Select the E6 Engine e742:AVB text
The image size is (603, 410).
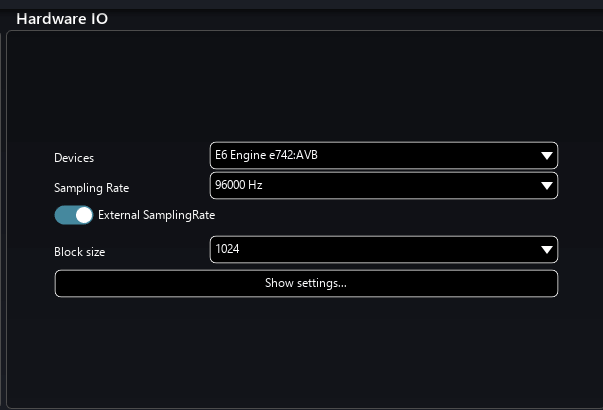click(266, 156)
